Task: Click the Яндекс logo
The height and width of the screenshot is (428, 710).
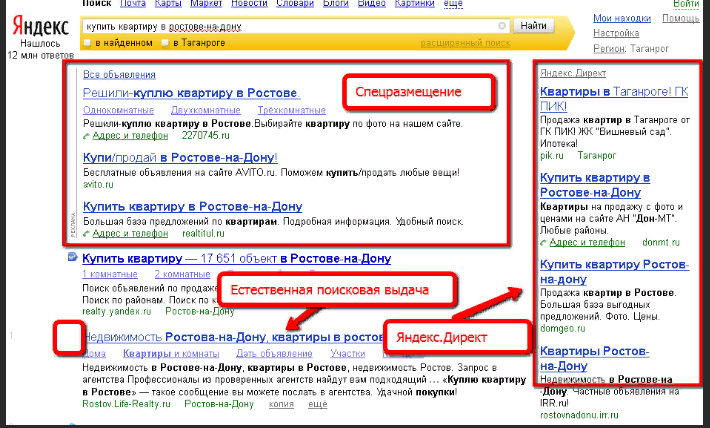Action: click(x=40, y=26)
